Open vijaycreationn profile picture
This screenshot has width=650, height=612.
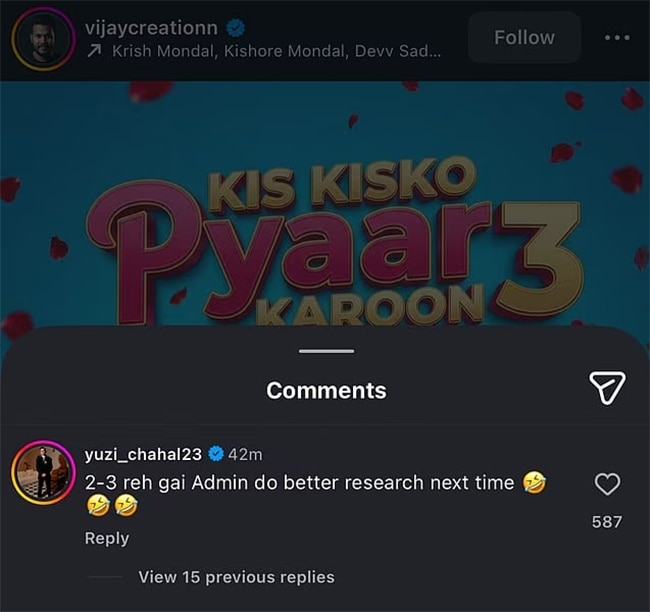point(43,39)
